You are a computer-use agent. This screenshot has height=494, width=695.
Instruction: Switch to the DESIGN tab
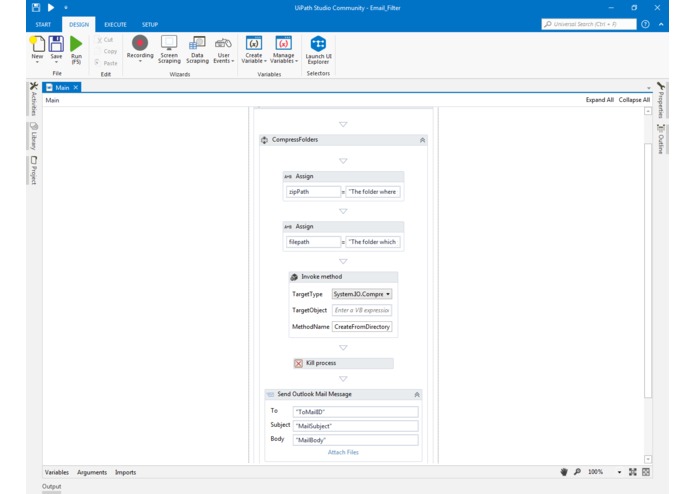point(79,24)
